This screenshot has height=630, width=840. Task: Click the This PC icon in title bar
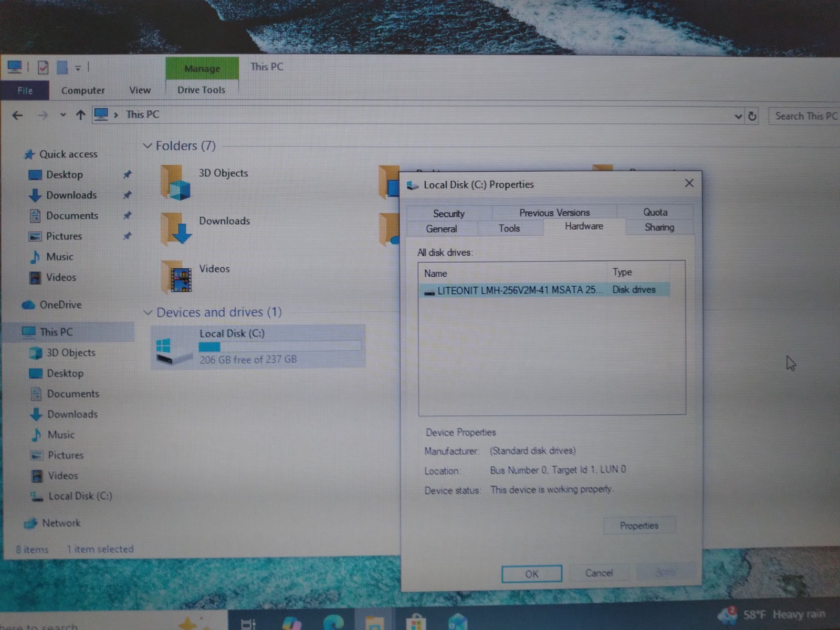click(x=14, y=67)
